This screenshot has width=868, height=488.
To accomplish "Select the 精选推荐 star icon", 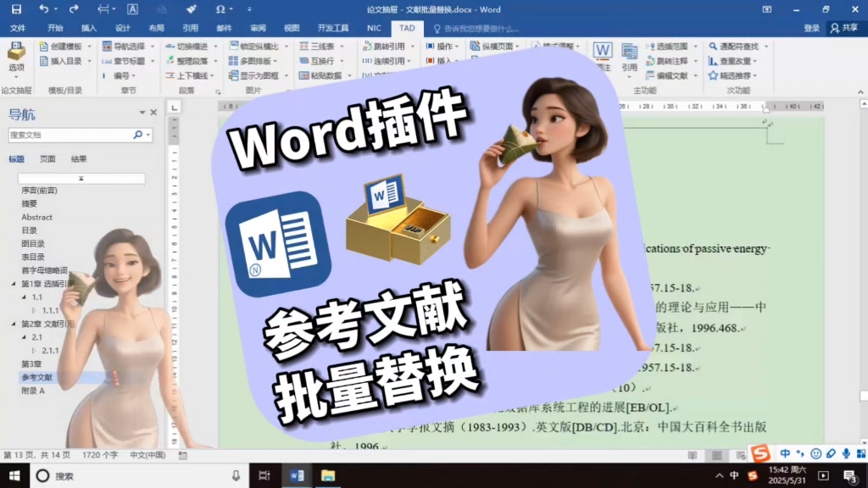I will tap(711, 76).
